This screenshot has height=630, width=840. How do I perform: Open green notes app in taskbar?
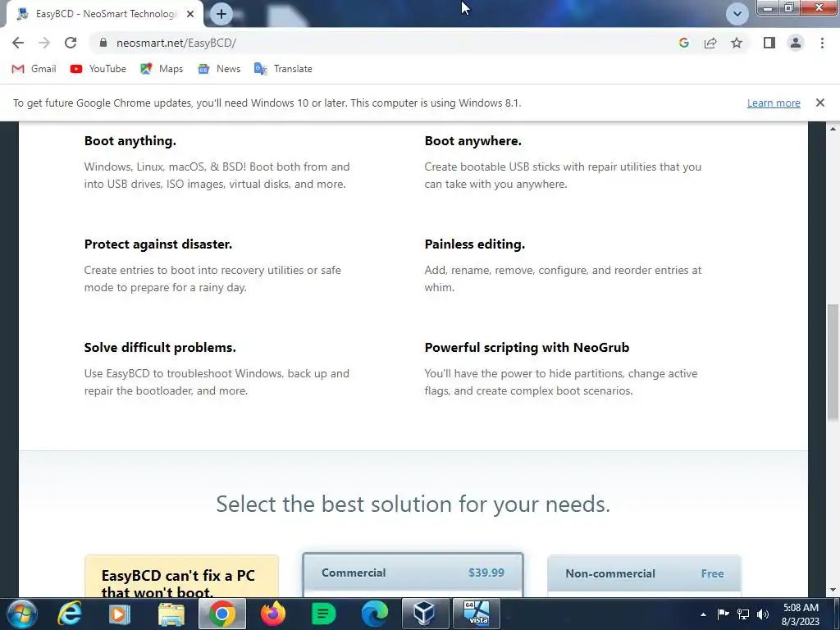coord(323,614)
